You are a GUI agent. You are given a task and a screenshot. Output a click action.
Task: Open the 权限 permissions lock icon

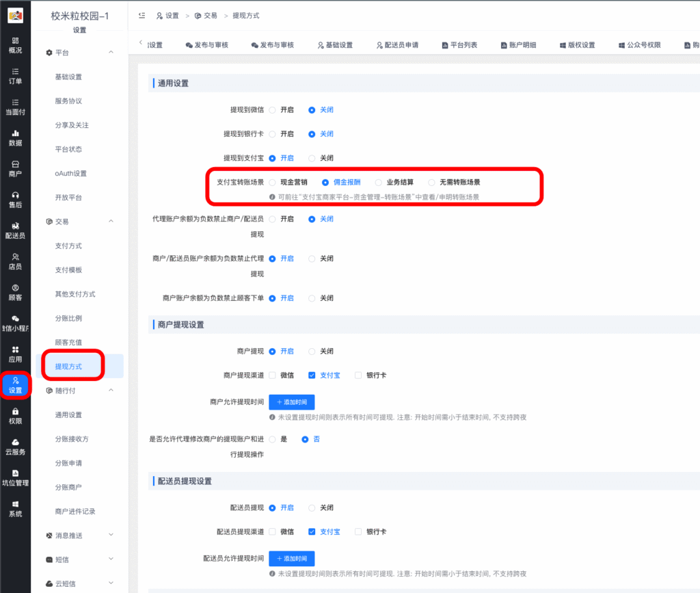point(15,415)
